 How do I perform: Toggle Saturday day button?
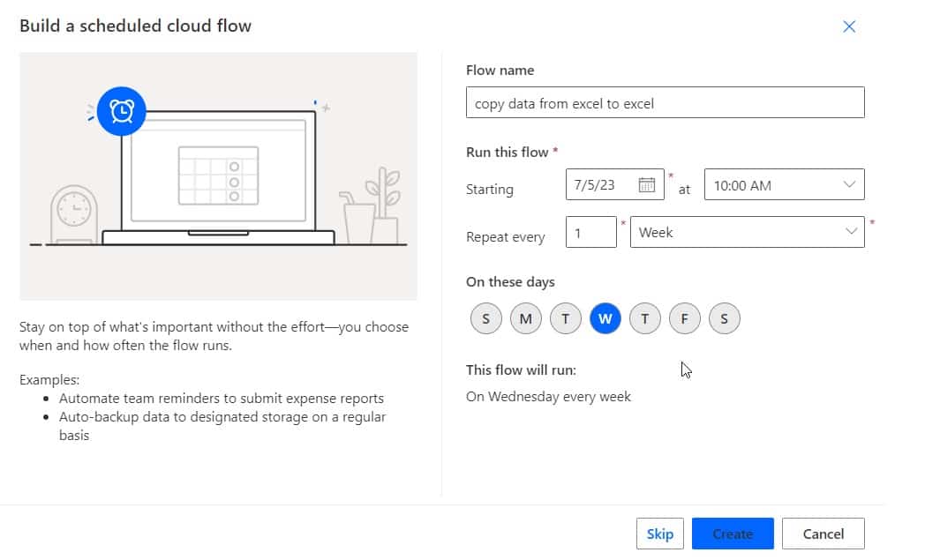[x=724, y=318]
